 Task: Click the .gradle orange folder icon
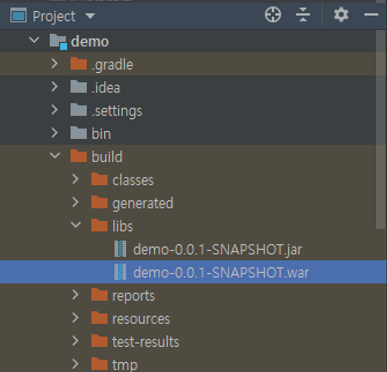click(x=79, y=63)
